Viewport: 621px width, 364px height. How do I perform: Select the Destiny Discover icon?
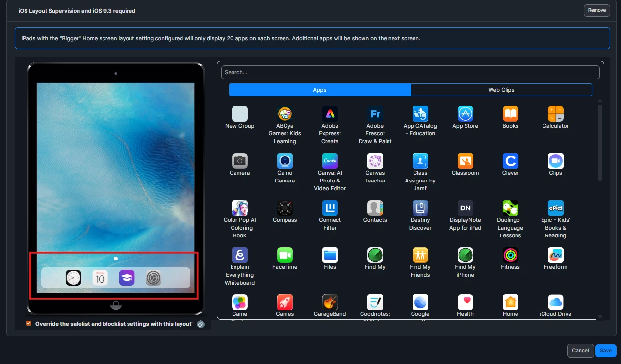(420, 208)
